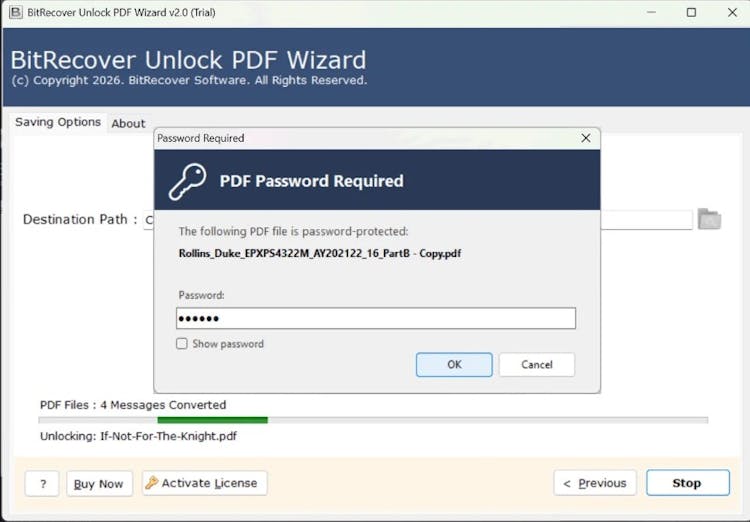750x522 pixels.
Task: Select the Saving Options tab
Action: [58, 122]
